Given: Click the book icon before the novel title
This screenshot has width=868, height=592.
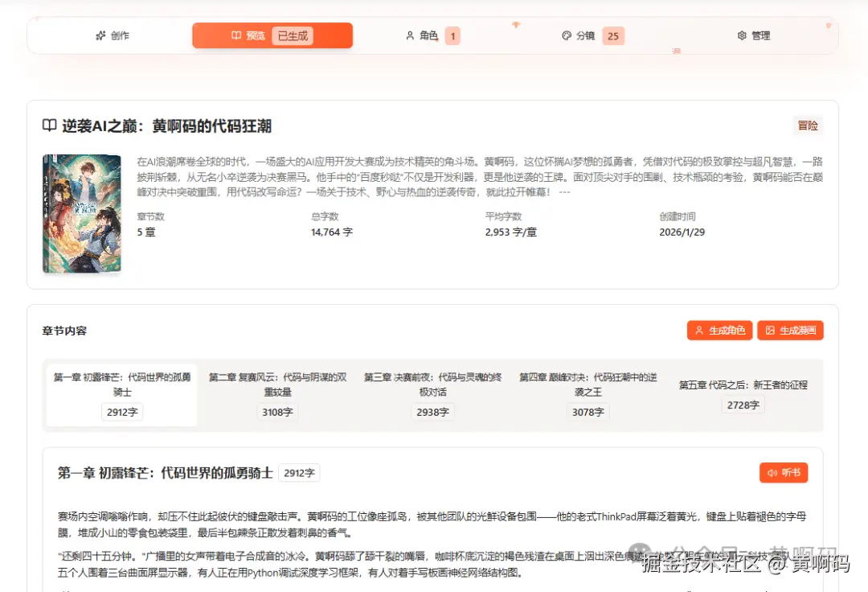Looking at the screenshot, I should pos(50,125).
